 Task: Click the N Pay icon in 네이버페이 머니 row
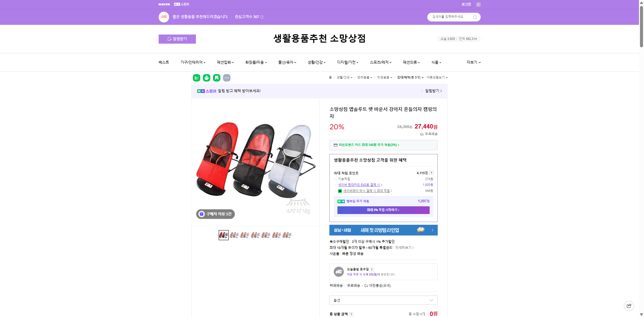[340, 190]
